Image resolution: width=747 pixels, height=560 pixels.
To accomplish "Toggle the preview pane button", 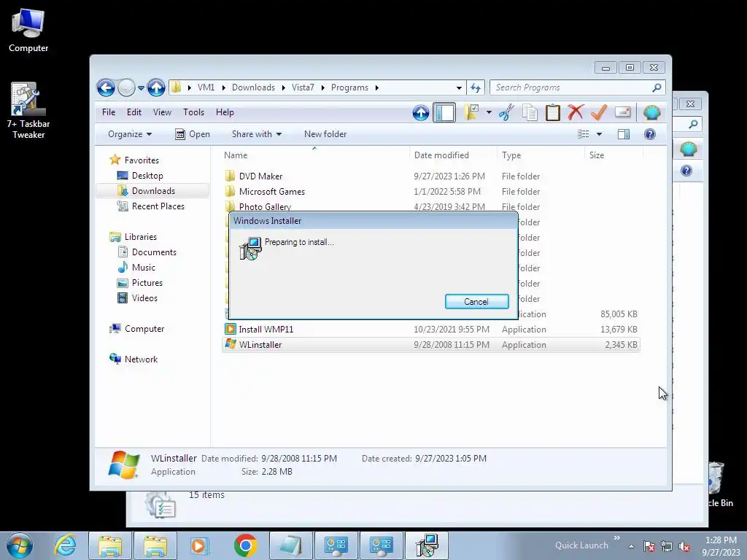I will [624, 134].
